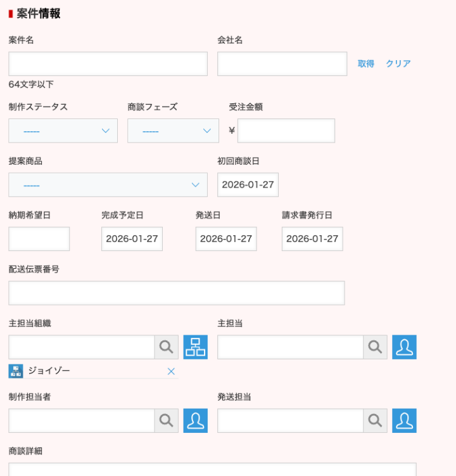Open the user picker for 主担当
456x476 pixels.
pos(404,347)
